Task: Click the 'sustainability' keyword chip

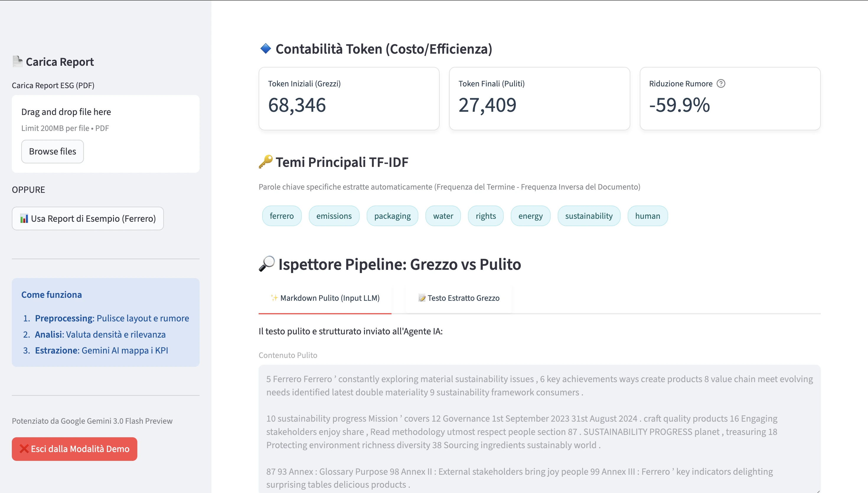Action: (x=589, y=216)
